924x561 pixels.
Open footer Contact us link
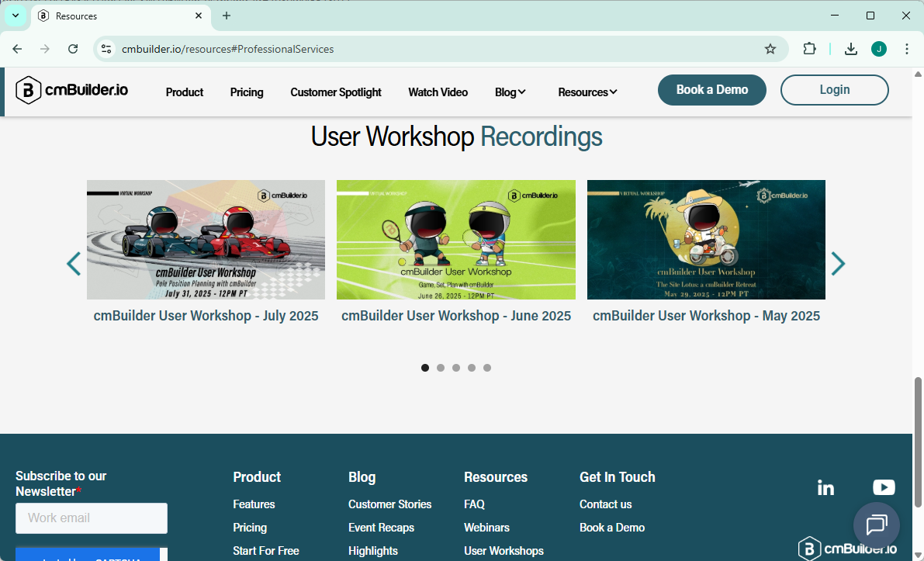click(x=605, y=504)
